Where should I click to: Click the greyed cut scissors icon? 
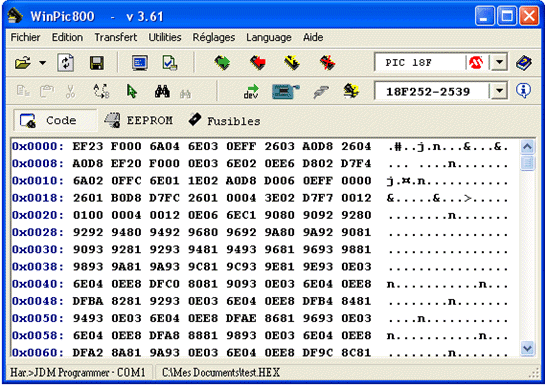(x=70, y=91)
